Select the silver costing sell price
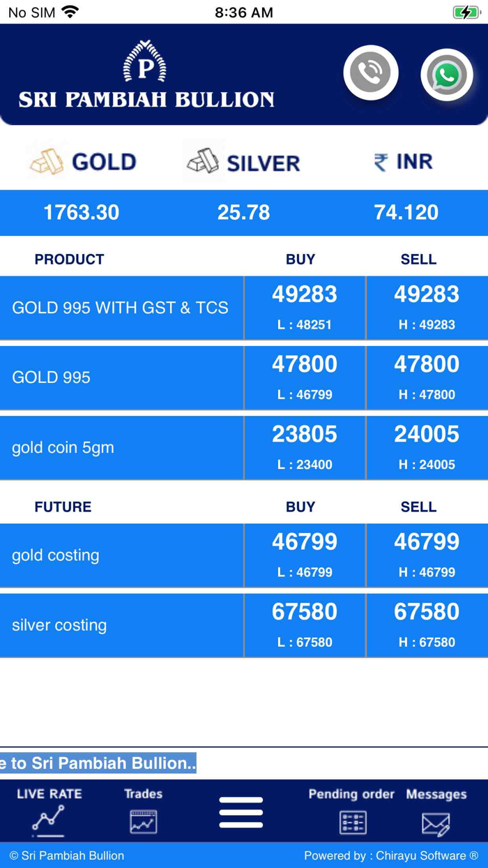Viewport: 488px width, 868px height. click(x=427, y=611)
